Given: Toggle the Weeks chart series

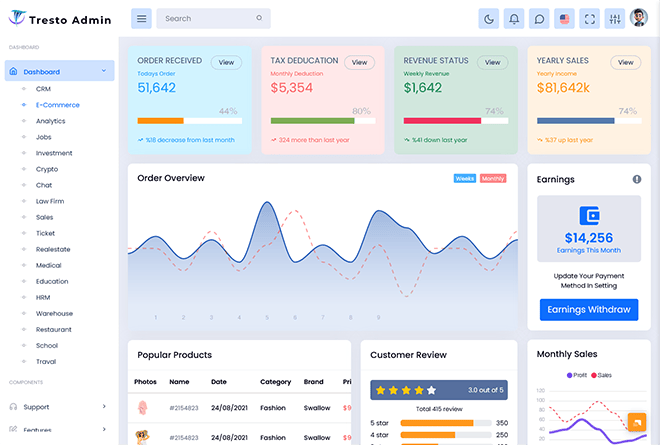Looking at the screenshot, I should tap(465, 179).
